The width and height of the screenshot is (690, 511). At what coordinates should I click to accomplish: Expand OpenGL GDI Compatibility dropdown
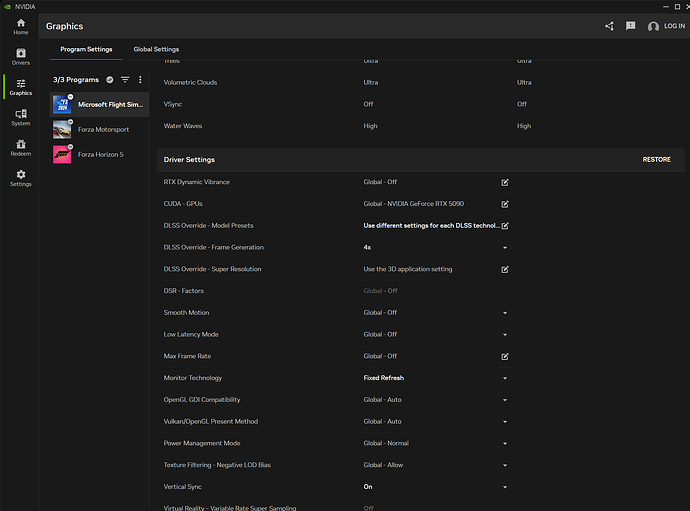click(505, 400)
